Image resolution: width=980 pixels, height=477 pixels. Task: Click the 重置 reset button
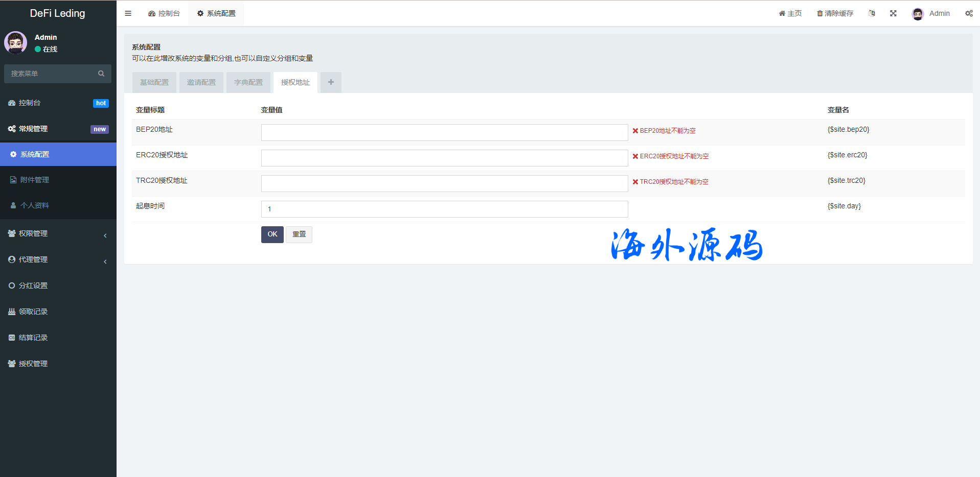(x=299, y=234)
